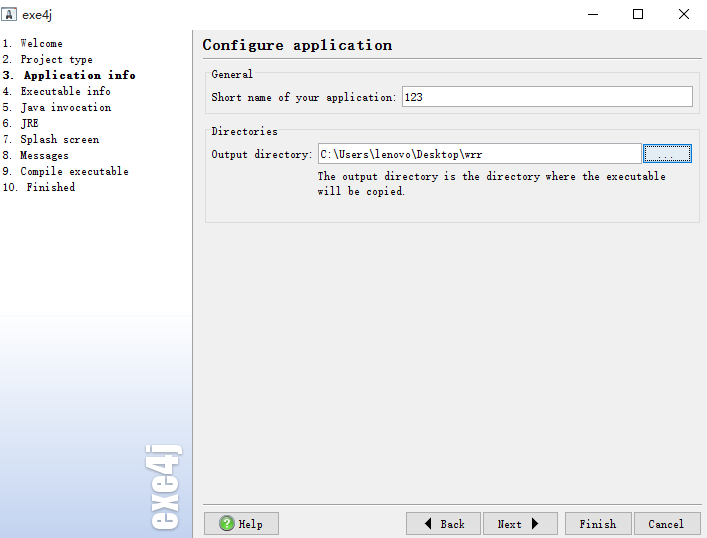Open the Executable info step
Screen dimensions: 707x538
click(x=56, y=92)
